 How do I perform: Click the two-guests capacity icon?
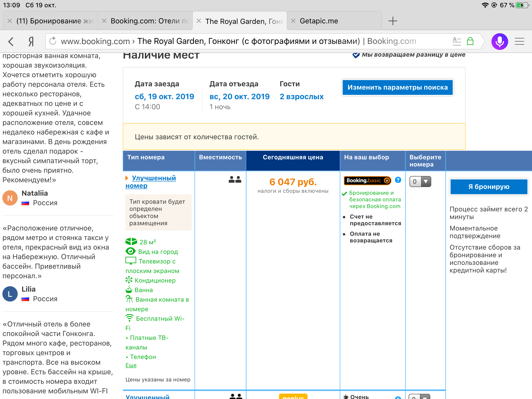click(235, 179)
